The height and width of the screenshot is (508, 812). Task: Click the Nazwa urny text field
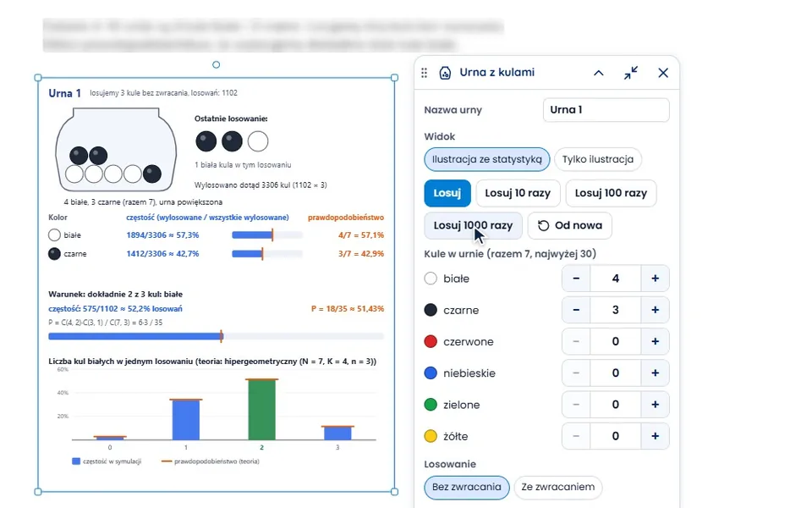(606, 110)
